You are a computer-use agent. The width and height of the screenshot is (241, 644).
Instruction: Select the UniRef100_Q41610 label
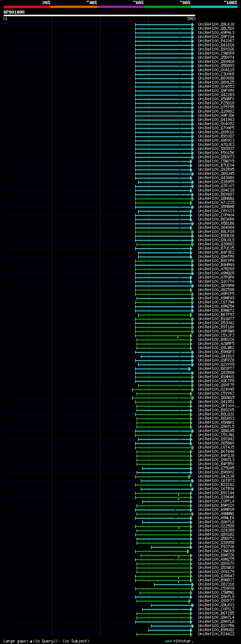click(x=216, y=356)
